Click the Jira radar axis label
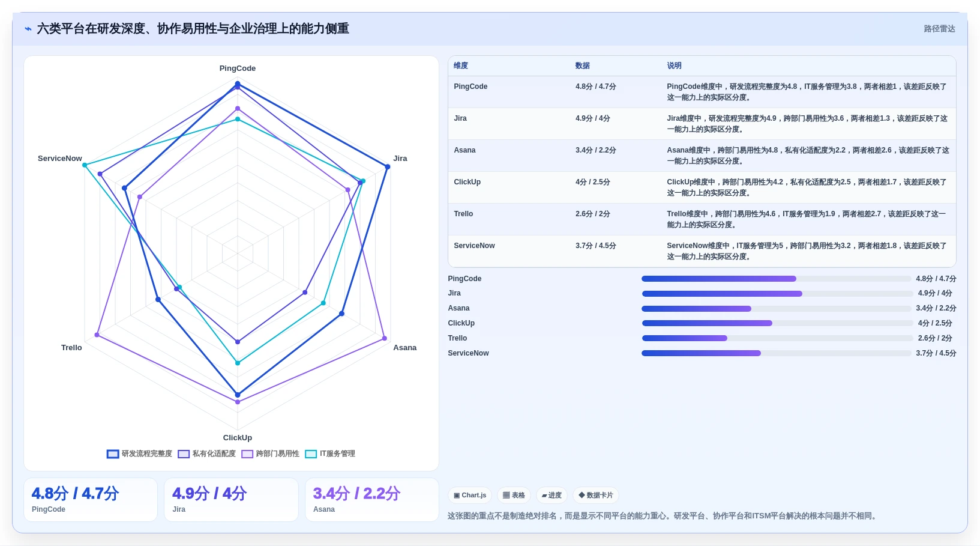The height and width of the screenshot is (546, 980). pyautogui.click(x=400, y=159)
